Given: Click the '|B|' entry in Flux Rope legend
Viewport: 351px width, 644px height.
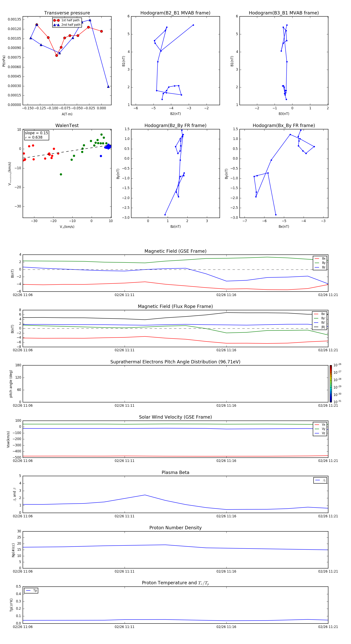Looking at the screenshot, I should (x=320, y=327).
